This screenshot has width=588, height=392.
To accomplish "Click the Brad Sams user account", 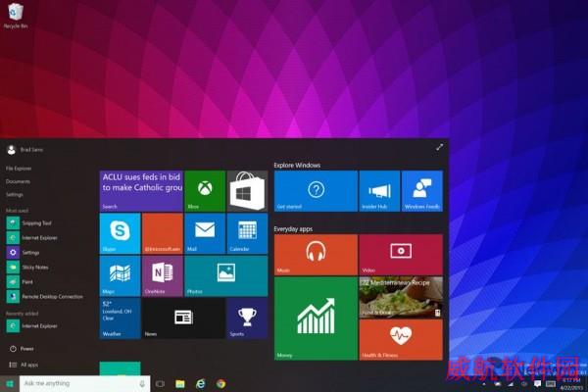I will click(x=24, y=150).
